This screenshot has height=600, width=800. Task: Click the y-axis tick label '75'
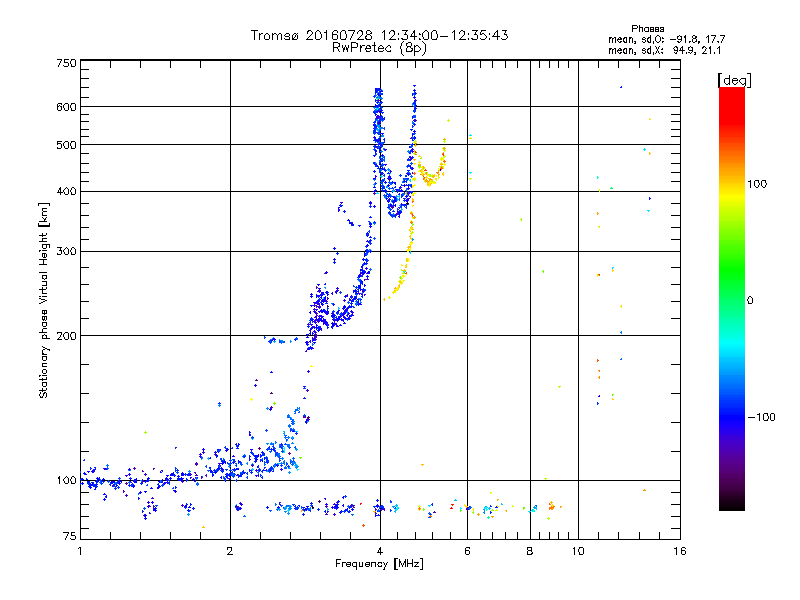tap(70, 536)
